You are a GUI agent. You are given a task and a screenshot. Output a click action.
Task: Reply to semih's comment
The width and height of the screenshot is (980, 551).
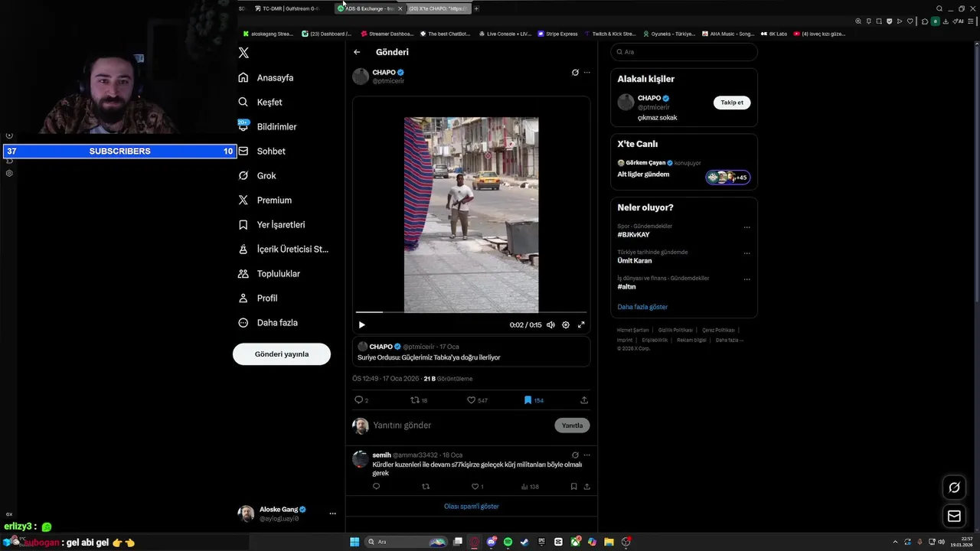tap(376, 487)
